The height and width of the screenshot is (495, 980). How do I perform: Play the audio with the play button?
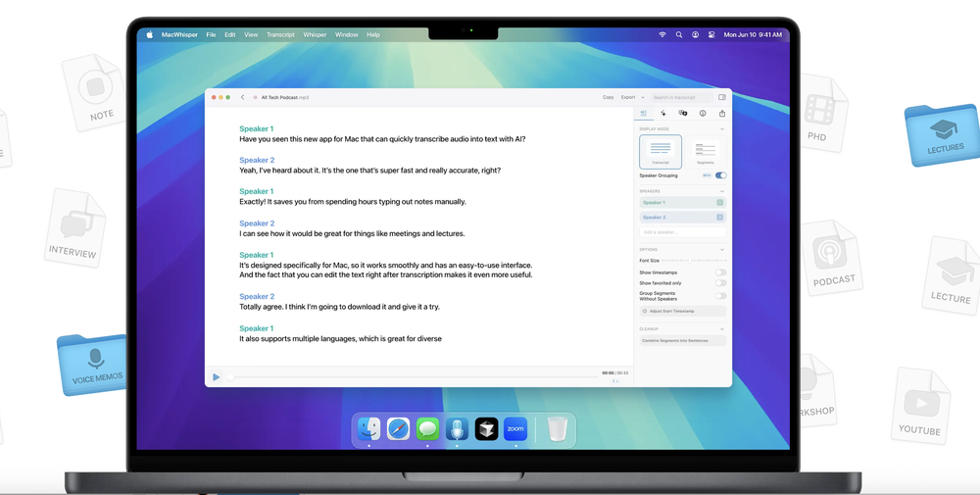216,376
